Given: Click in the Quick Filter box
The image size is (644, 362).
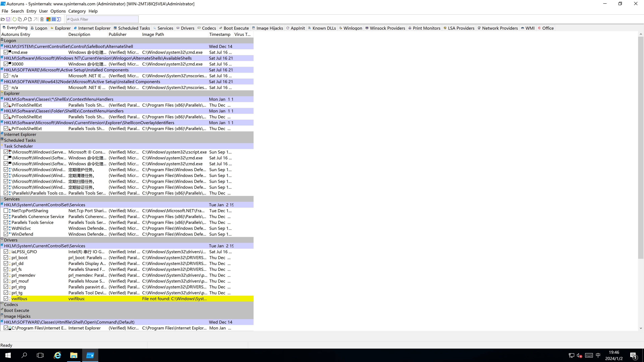Looking at the screenshot, I should (102, 19).
